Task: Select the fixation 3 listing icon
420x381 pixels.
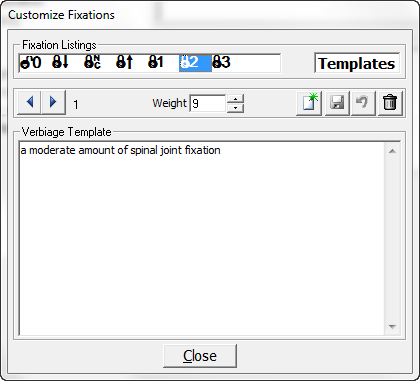Action: [221, 62]
